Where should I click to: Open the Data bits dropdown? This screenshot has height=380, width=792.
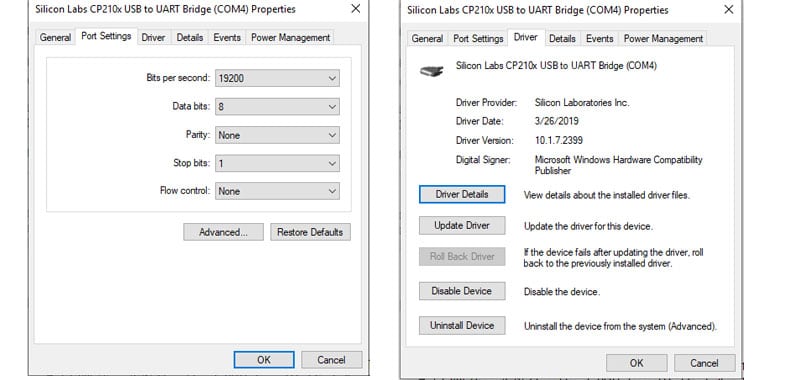pos(277,107)
